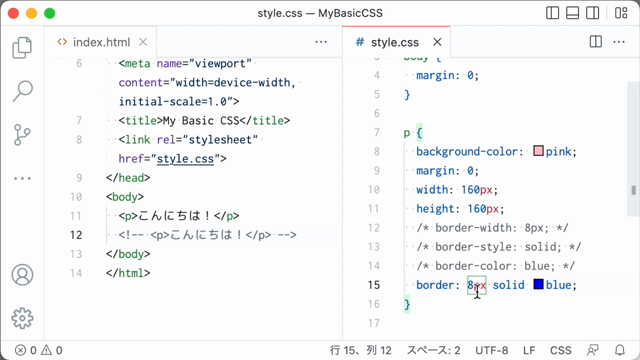Toggle the bottom panel layout button
640x360 pixels.
572,13
